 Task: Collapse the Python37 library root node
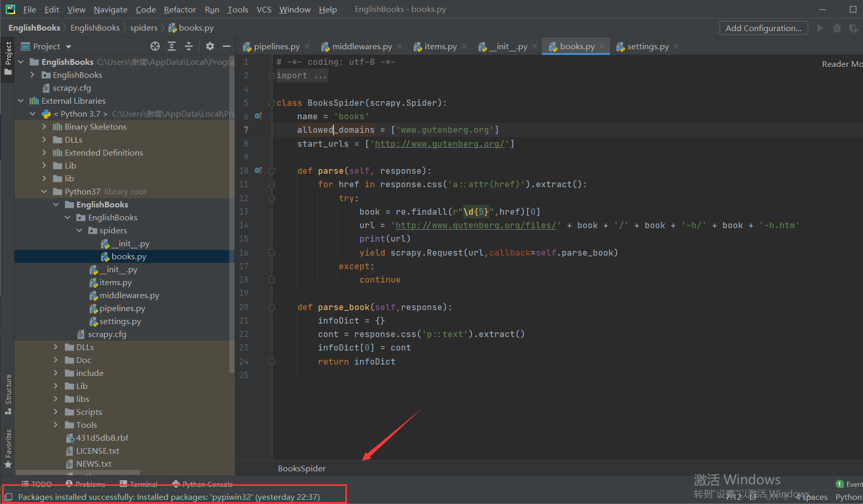44,191
